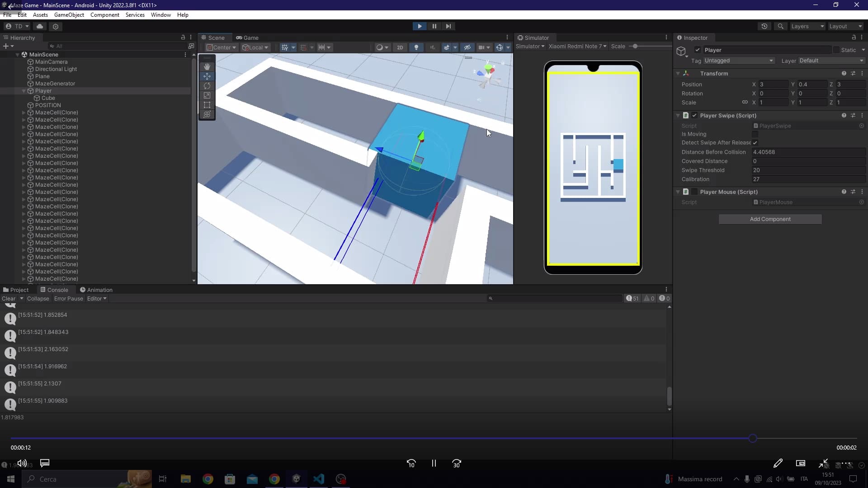This screenshot has width=868, height=488.
Task: Uncheck the Player Swipe script enable box
Action: click(694, 115)
